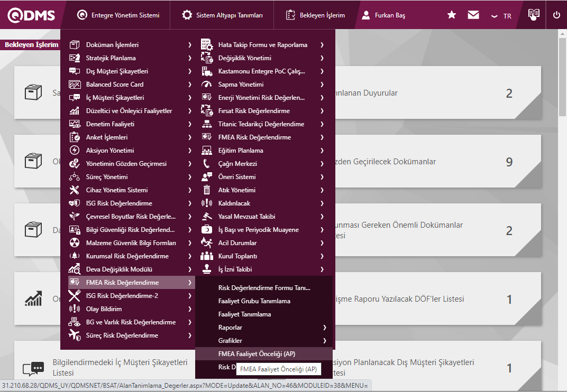The width and height of the screenshot is (567, 392).
Task: Open the mail envelope icon
Action: 473,15
